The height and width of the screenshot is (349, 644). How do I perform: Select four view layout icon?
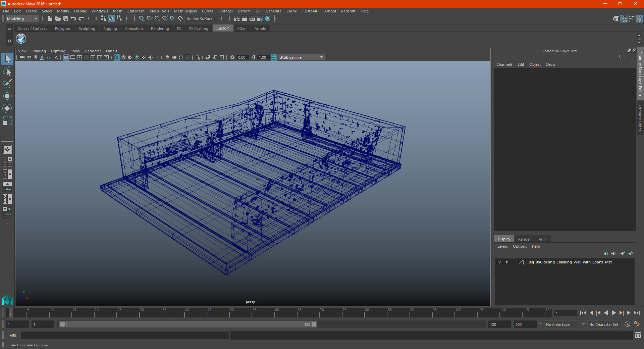[x=7, y=162]
